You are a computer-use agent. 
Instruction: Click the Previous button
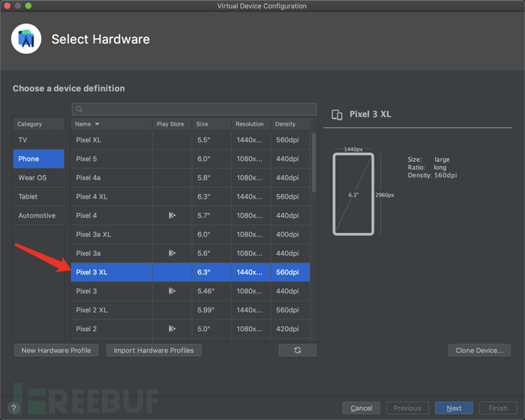[x=408, y=408]
